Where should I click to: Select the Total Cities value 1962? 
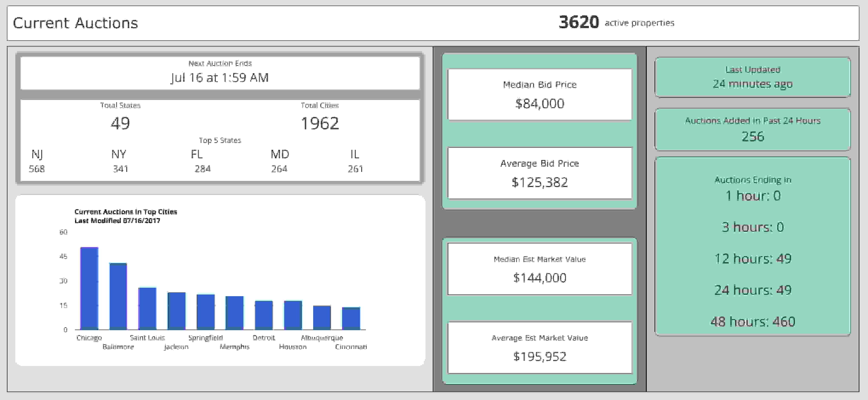click(x=320, y=123)
